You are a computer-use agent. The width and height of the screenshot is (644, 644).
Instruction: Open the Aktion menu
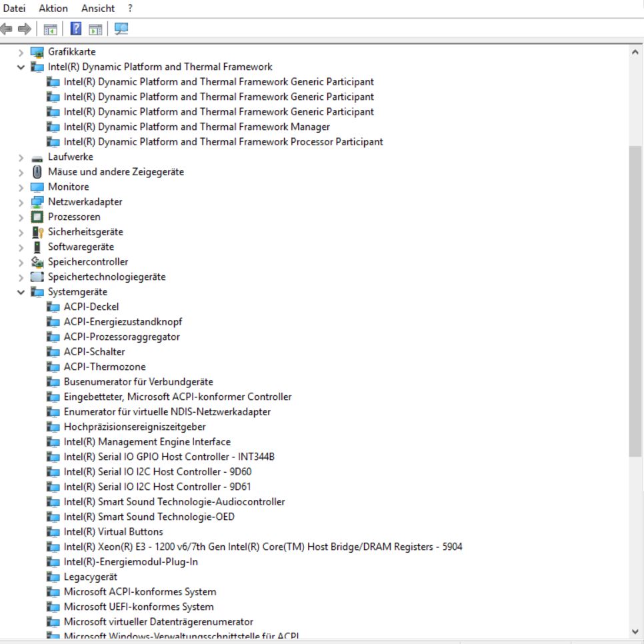pyautogui.click(x=53, y=8)
